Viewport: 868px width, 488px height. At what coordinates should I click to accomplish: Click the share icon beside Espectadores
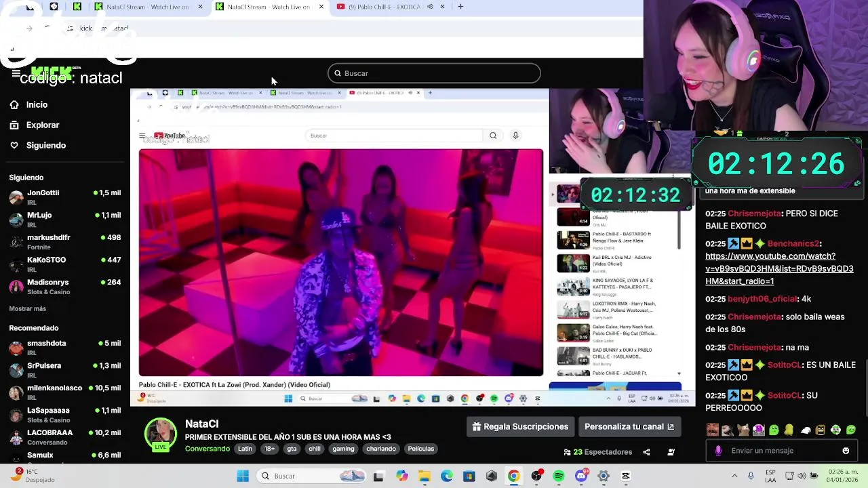pos(646,452)
